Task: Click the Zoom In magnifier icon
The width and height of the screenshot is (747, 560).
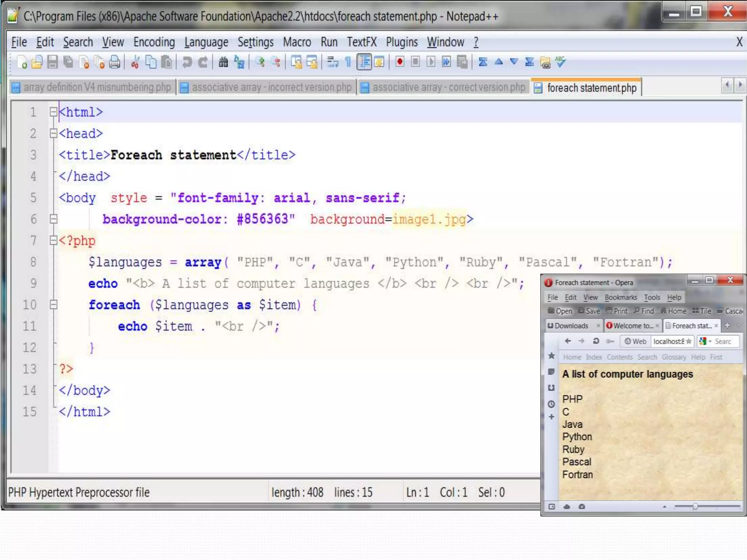Action: click(260, 62)
